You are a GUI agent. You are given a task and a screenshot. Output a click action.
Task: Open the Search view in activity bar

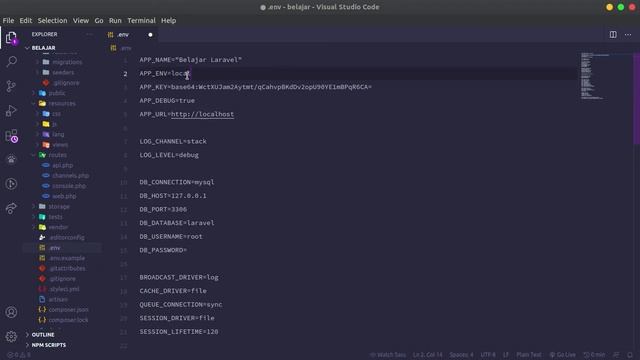[x=11, y=62]
